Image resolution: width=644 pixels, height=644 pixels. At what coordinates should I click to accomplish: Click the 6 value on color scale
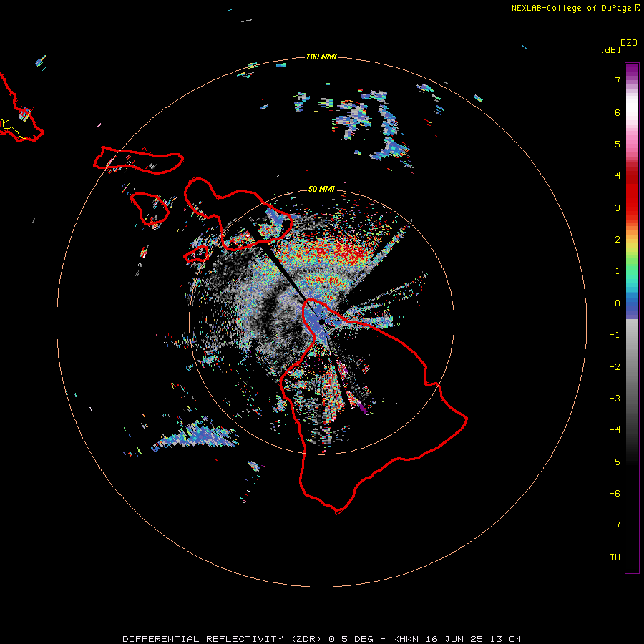click(x=618, y=112)
